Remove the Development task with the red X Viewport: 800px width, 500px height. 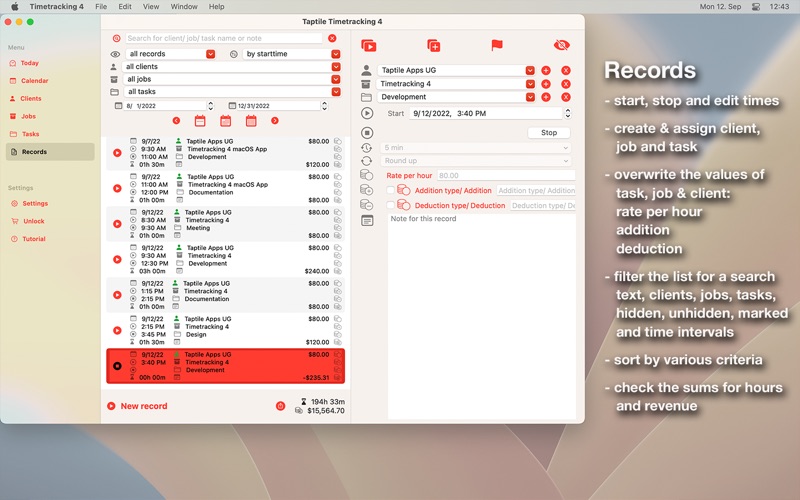click(x=565, y=98)
